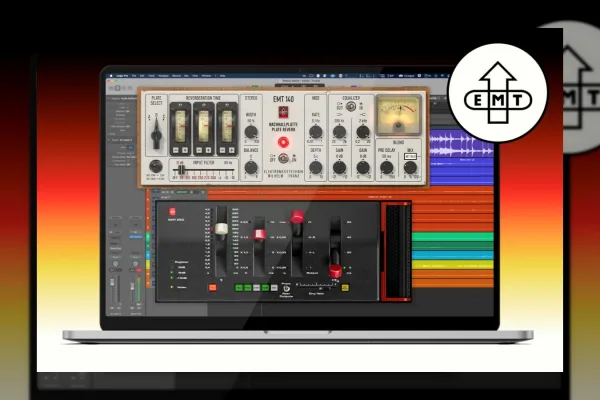Click the glowing red lamp on EMT 140
The image size is (600, 400).
[283, 143]
